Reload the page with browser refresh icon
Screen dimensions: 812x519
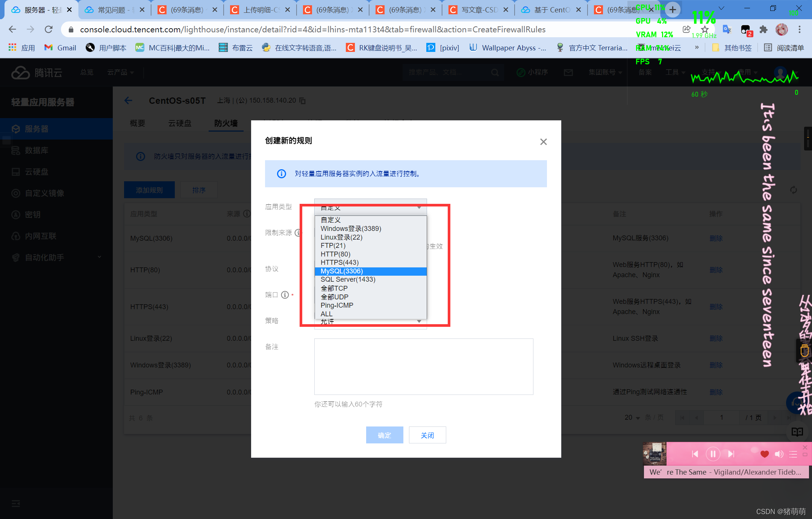tap(49, 29)
